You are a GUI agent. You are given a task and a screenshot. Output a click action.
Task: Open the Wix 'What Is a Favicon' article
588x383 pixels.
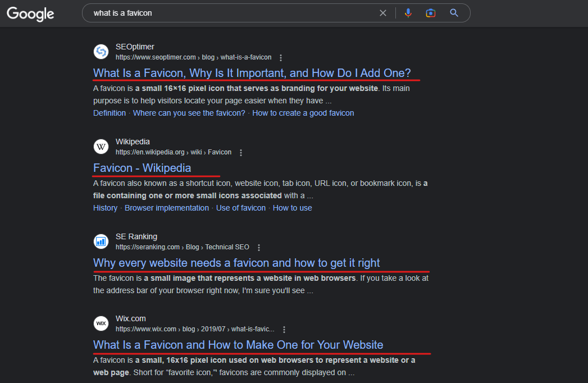pos(238,345)
